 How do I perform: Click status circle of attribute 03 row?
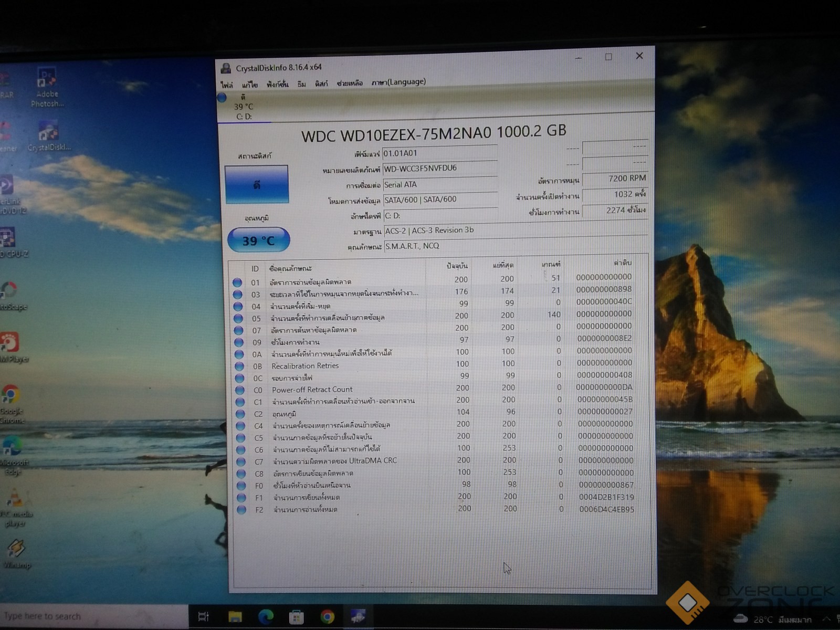pyautogui.click(x=238, y=295)
